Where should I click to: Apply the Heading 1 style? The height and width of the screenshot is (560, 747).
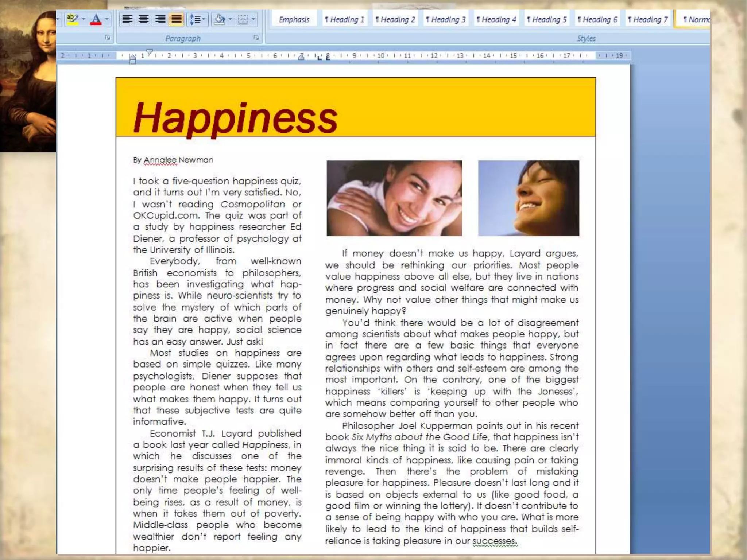tap(344, 20)
